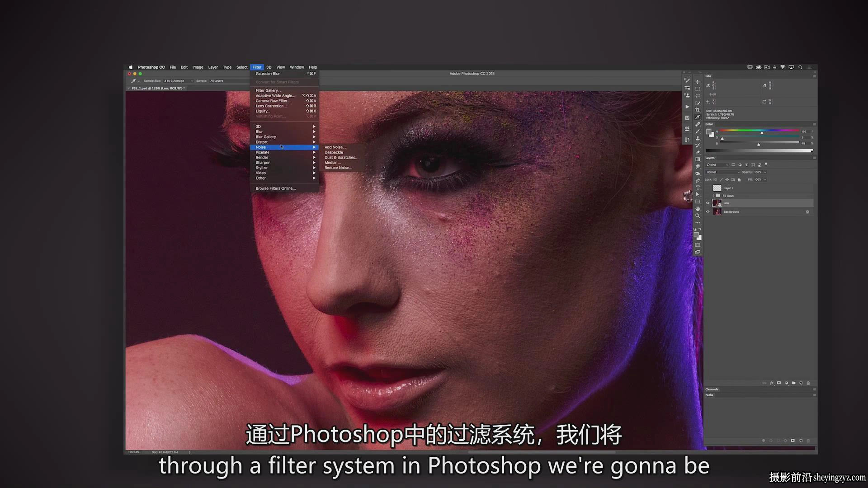Create new adjustment layer in Layers panel
The image size is (868, 488).
[786, 383]
